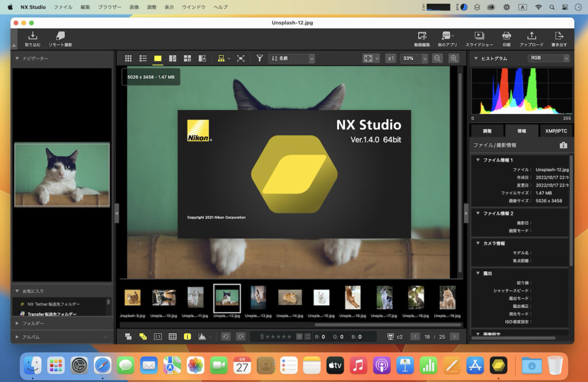Switch to the XMP/IPTC tab
The image size is (588, 382).
click(x=555, y=130)
